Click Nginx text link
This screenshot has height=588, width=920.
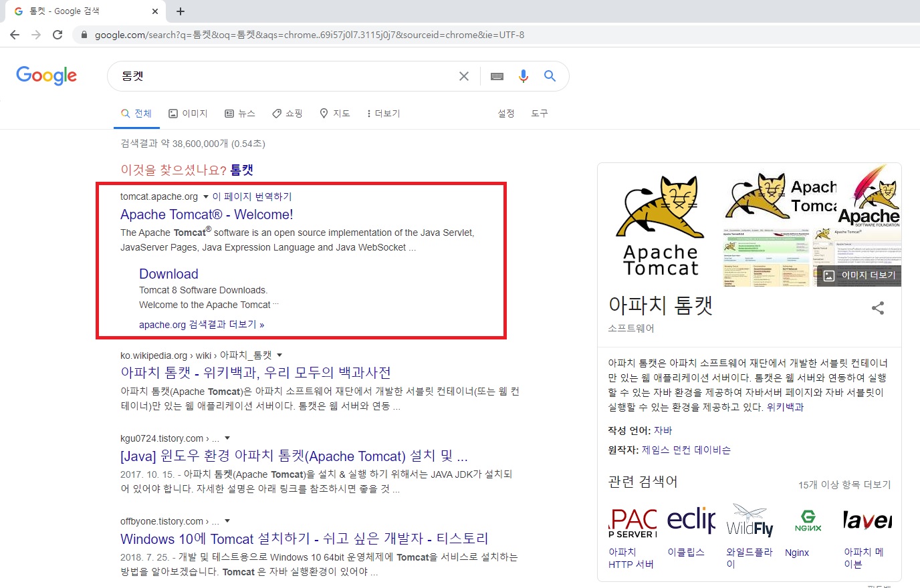(797, 553)
